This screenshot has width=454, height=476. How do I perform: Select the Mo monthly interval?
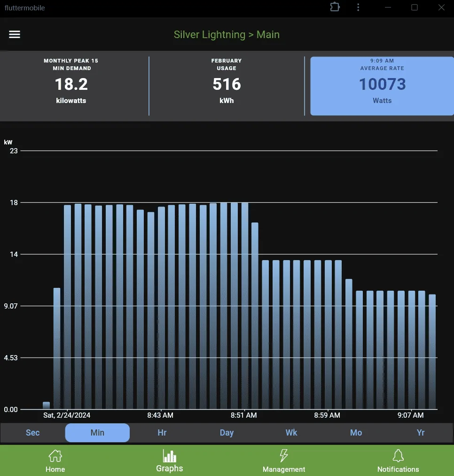click(x=356, y=433)
